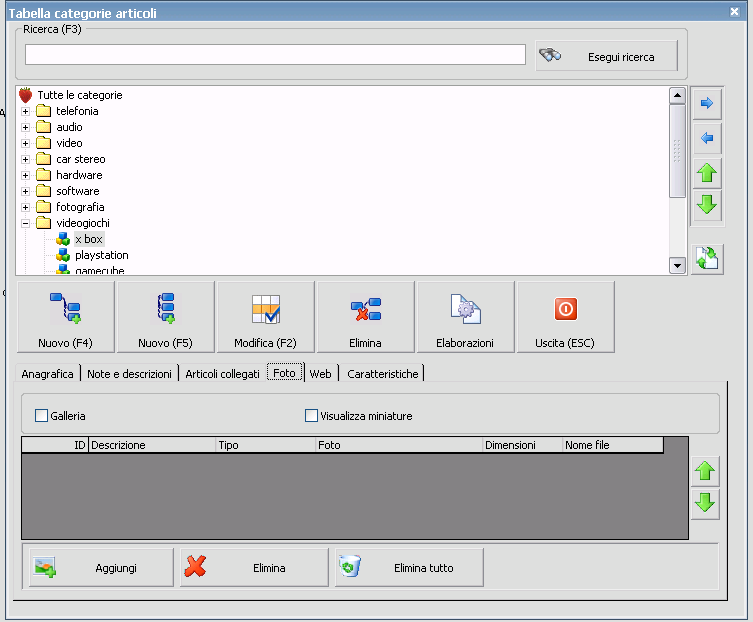Image resolution: width=753 pixels, height=622 pixels.
Task: Move category up with green arrow beside tree
Action: (x=707, y=173)
